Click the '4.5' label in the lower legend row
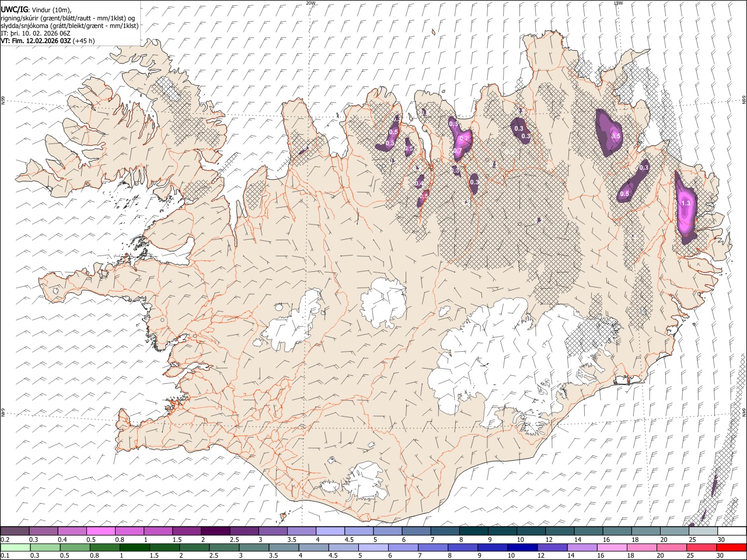Screen dimensions: 747x560 click(333, 555)
